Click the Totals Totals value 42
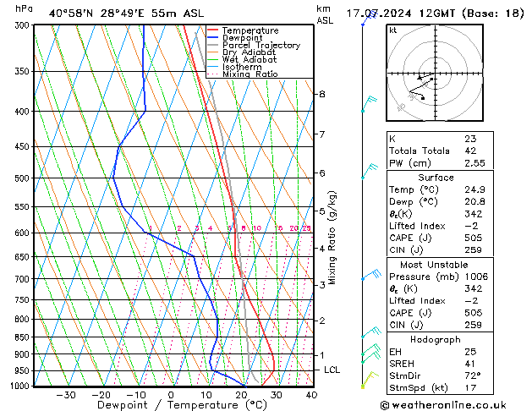Viewport: 532px width, 411px height. (x=470, y=151)
